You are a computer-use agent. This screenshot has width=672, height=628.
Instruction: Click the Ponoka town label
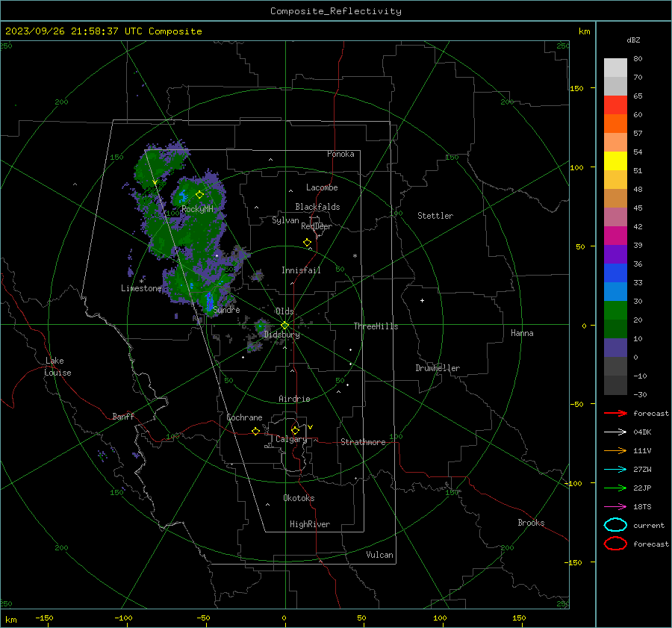340,154
